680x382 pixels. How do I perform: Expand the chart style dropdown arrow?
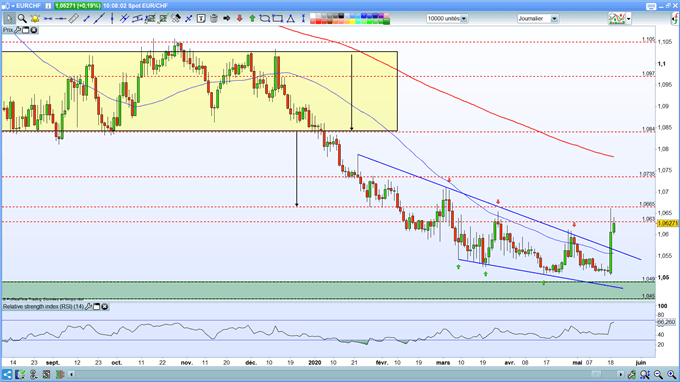click(628, 19)
